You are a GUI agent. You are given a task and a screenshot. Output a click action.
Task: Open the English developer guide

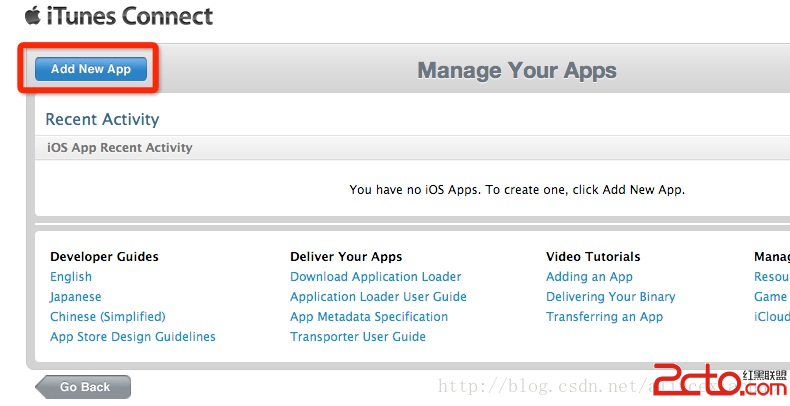coord(71,277)
